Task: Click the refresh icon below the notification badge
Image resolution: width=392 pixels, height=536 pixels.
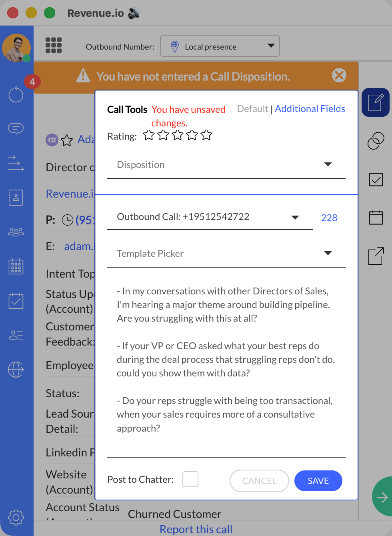Action: tap(16, 94)
